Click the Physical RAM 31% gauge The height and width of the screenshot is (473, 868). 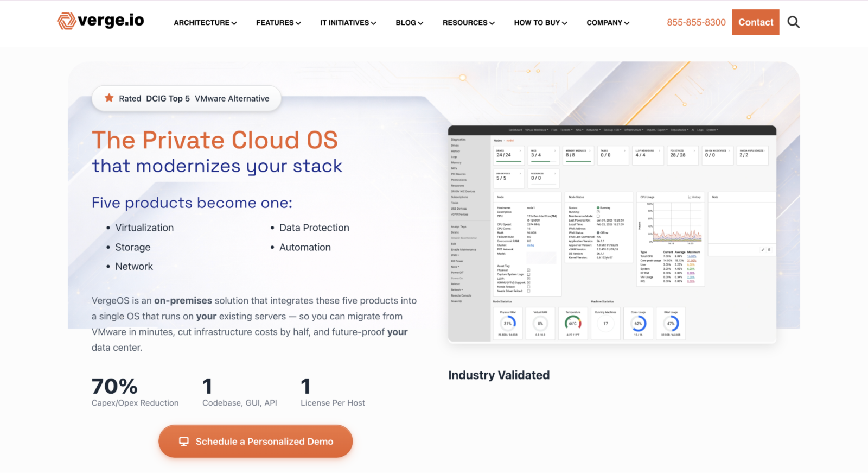[508, 323]
